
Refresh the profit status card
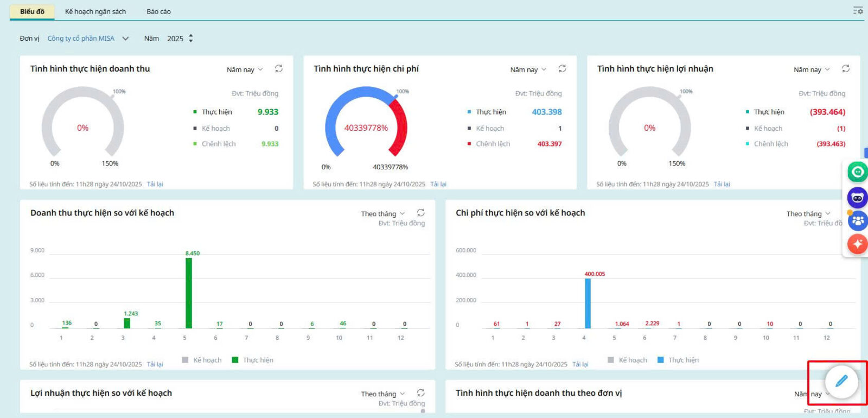click(845, 69)
